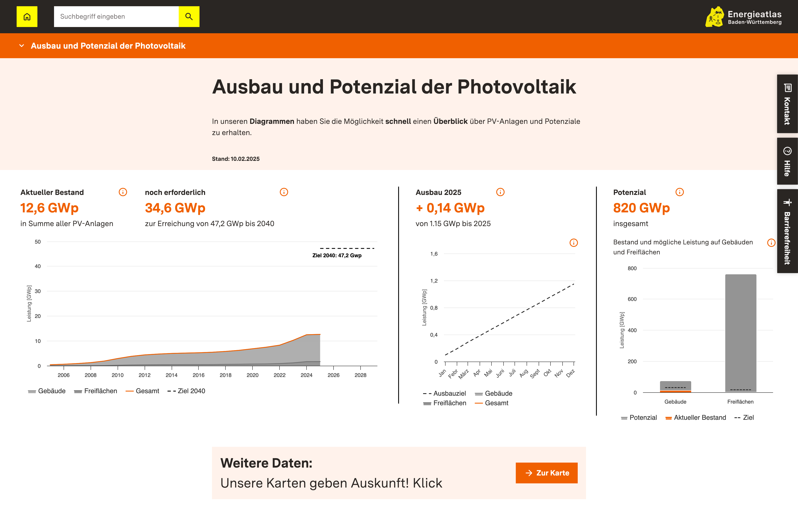This screenshot has width=798, height=532.
Task: Toggle Freiflächen series in the monthly chart legend
Action: (x=445, y=403)
